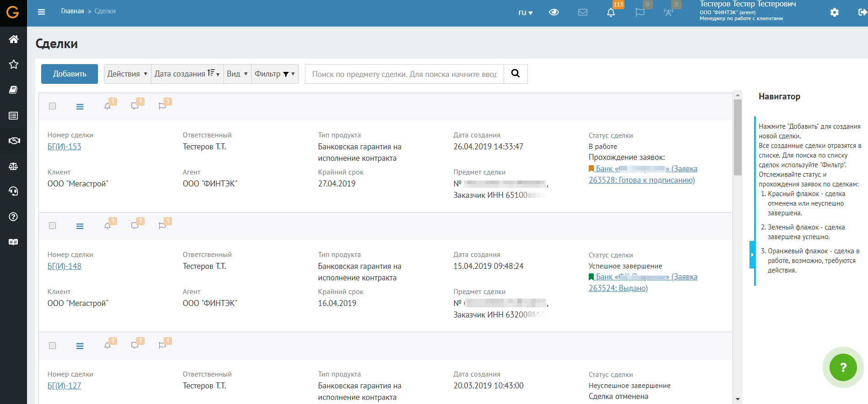
Task: Open support headset icon in sidebar
Action: pyautogui.click(x=13, y=191)
